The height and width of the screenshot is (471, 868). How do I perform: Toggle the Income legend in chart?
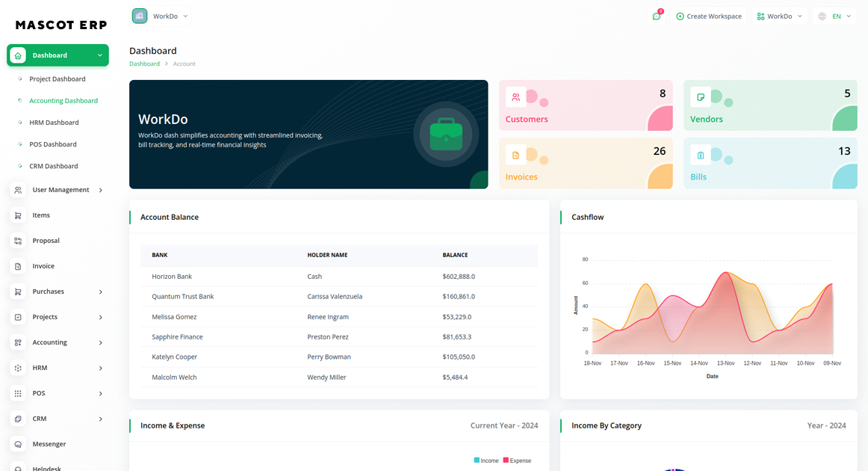click(486, 461)
